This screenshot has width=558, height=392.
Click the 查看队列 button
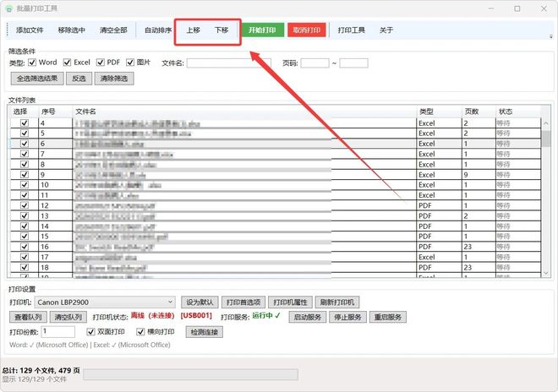point(28,317)
